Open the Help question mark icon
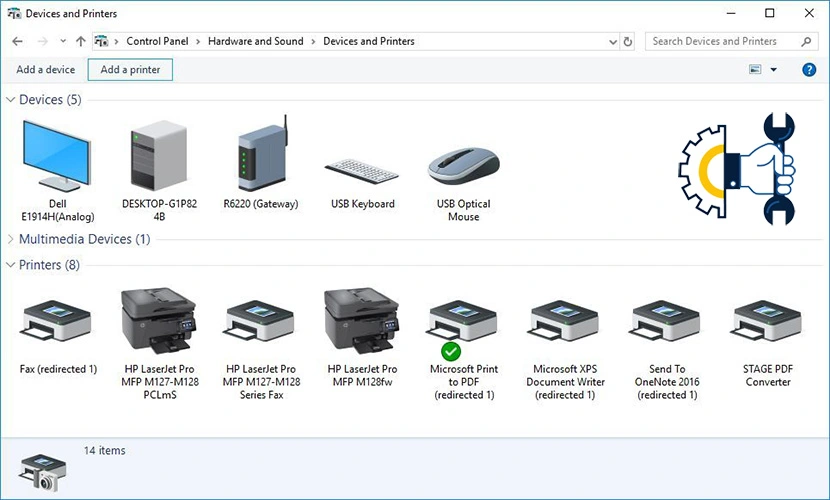 pos(809,69)
